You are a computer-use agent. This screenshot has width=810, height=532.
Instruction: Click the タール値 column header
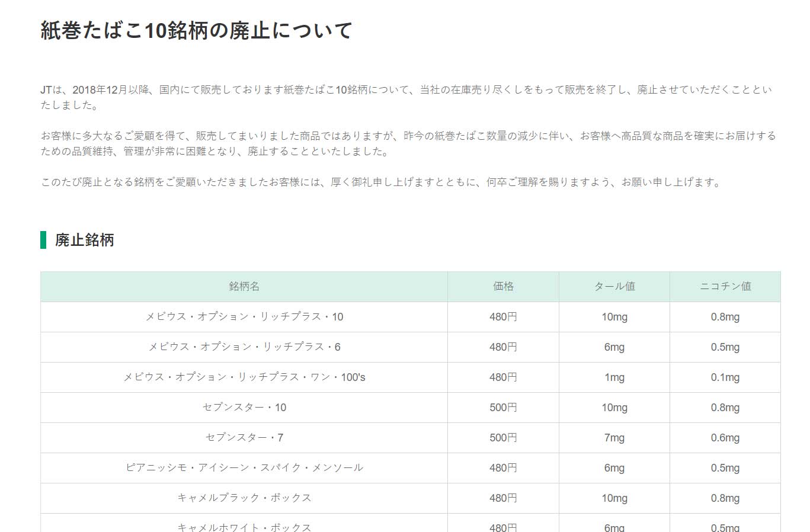click(x=614, y=287)
